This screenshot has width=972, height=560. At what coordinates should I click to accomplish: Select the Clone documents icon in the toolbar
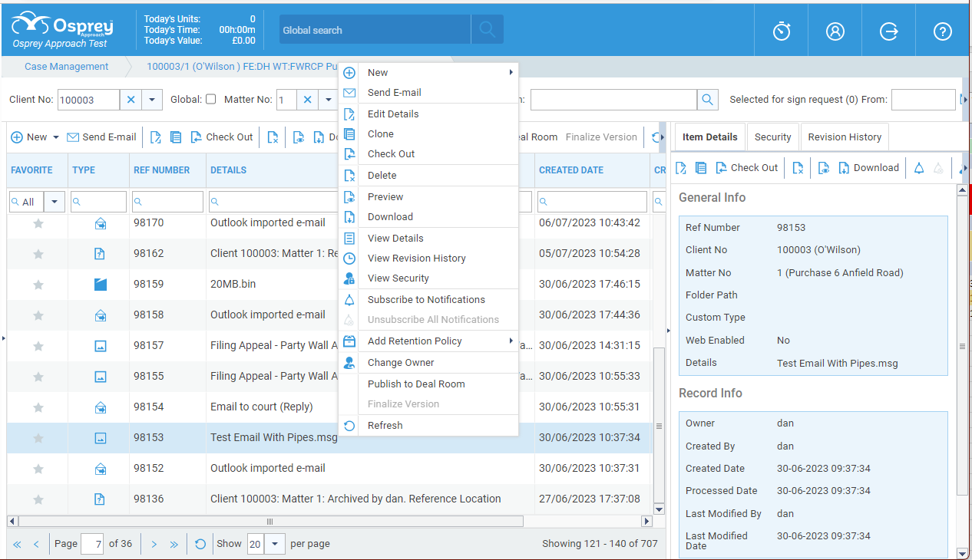(177, 137)
